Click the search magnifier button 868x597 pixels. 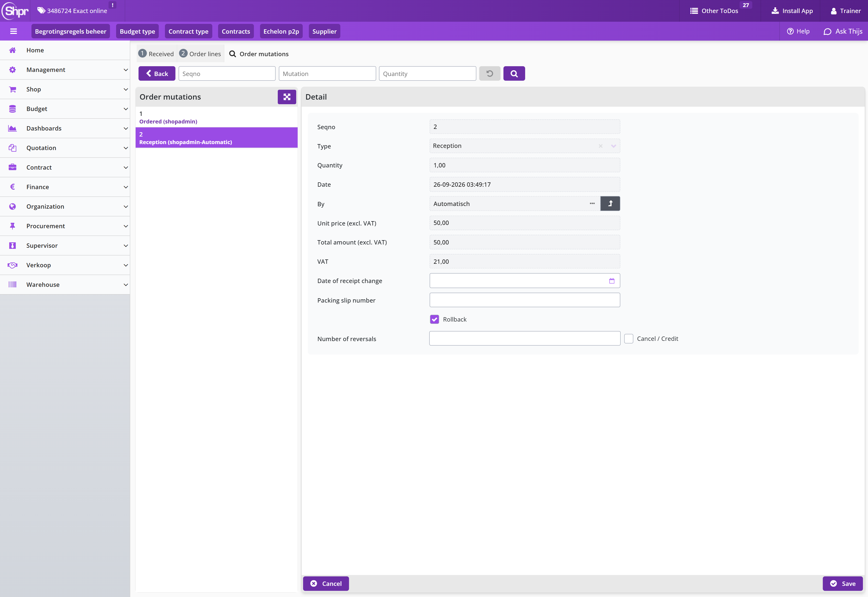(x=514, y=74)
